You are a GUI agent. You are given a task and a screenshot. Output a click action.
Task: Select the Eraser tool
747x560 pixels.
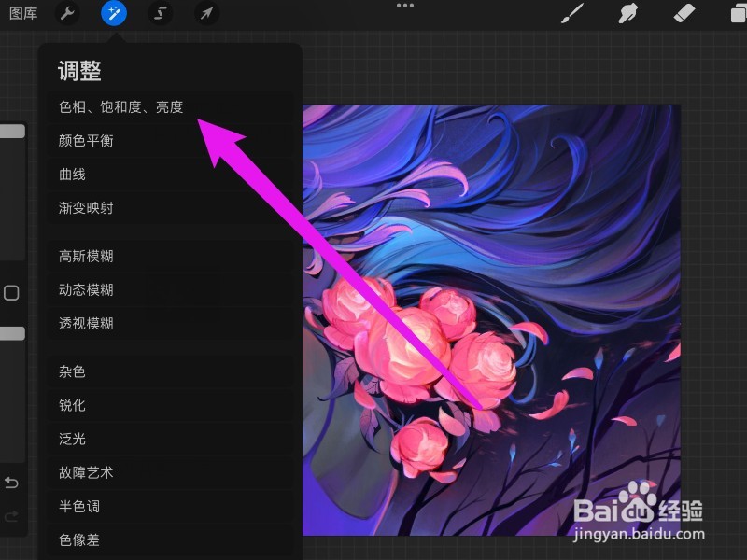tap(684, 13)
